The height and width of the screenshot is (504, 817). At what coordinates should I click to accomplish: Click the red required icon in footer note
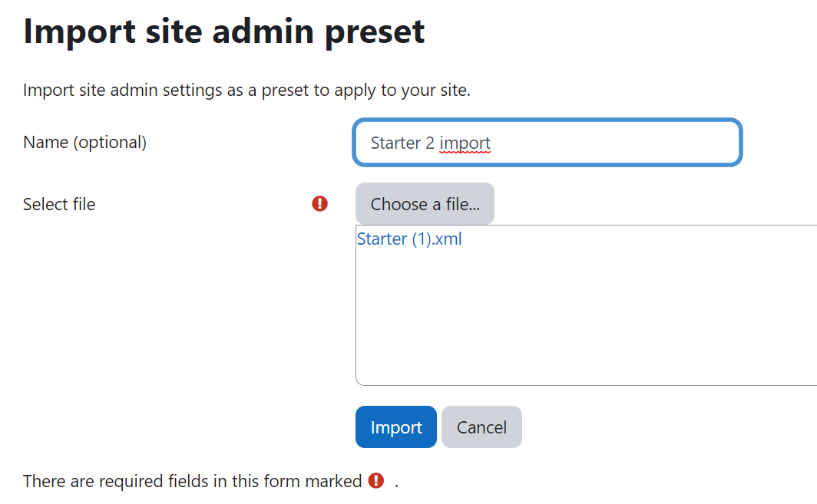pos(375,480)
